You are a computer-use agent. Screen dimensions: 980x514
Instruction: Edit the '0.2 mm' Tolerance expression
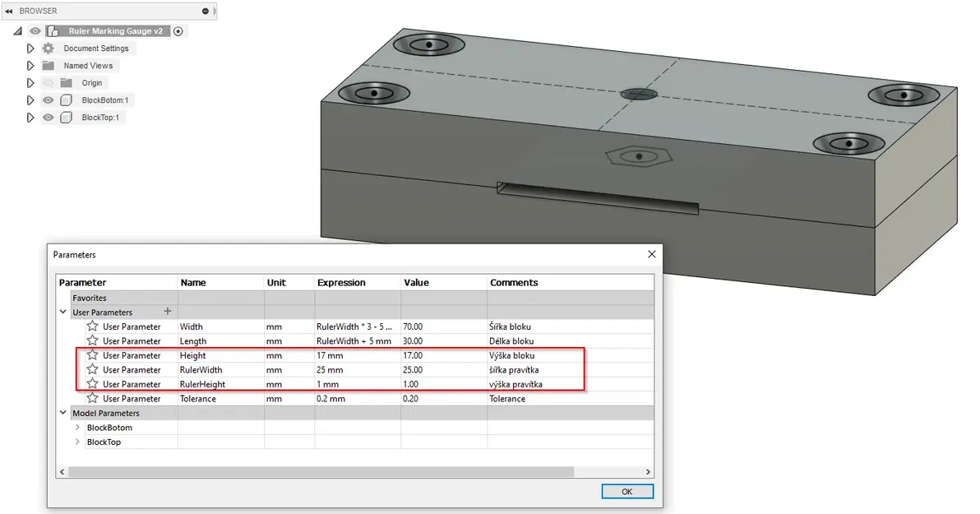[358, 398]
